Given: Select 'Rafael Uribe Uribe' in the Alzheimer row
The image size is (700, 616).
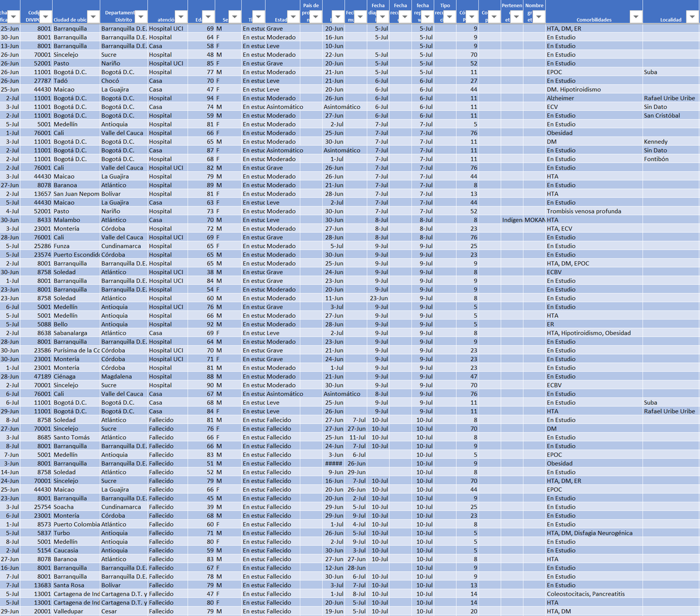Looking at the screenshot, I should [x=671, y=98].
